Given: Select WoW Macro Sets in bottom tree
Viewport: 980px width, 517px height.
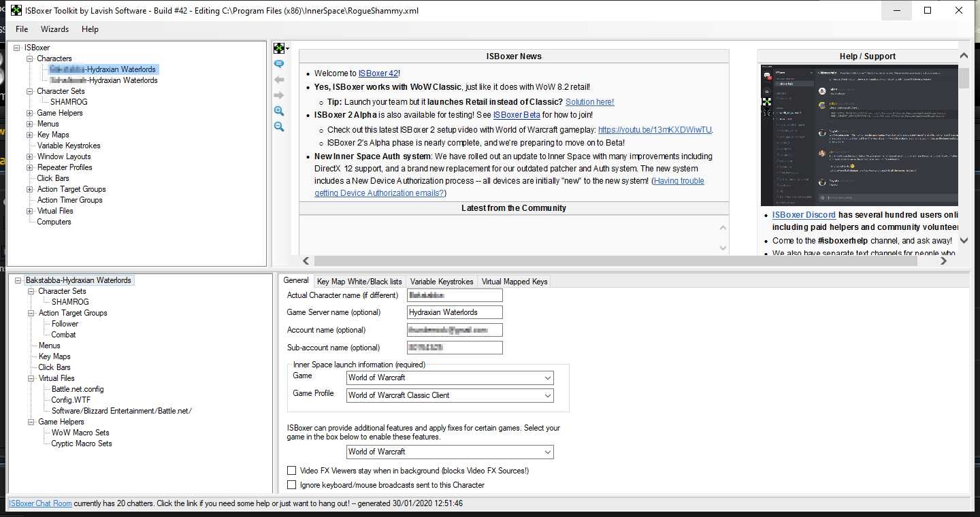Looking at the screenshot, I should [80, 433].
